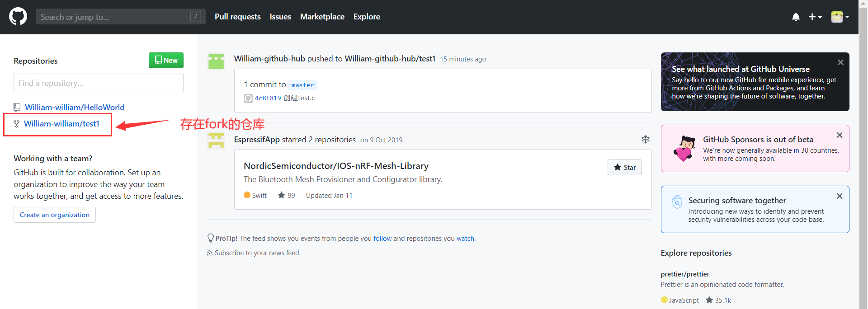Open William-github-hub avatar in feed
This screenshot has height=309, width=868.
tap(216, 61)
